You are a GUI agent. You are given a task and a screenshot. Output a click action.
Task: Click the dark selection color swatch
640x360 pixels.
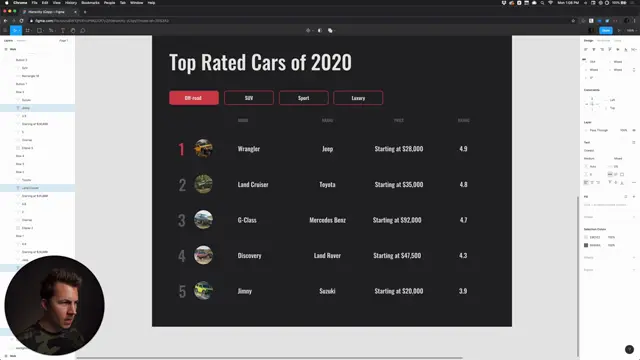pos(586,245)
